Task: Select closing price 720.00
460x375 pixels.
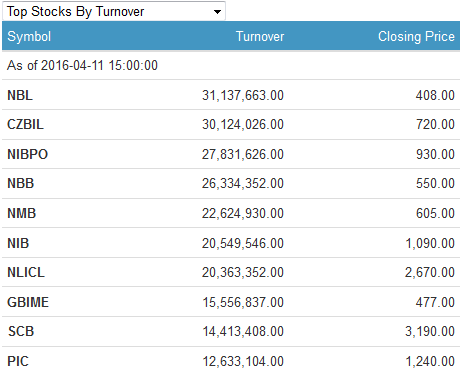Action: 435,125
